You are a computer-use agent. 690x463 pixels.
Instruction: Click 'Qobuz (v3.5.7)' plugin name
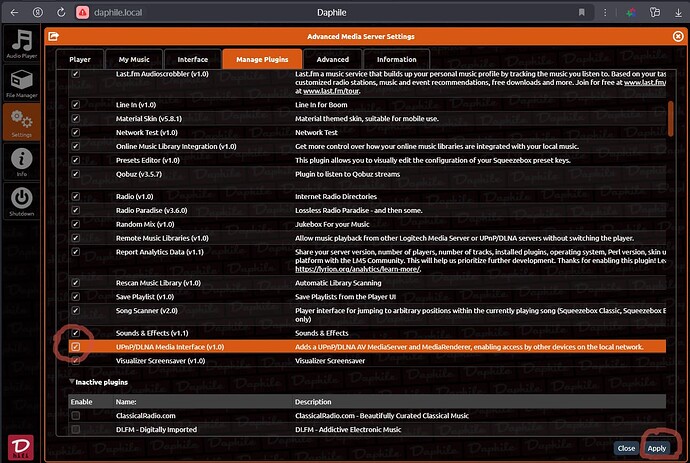tap(139, 174)
